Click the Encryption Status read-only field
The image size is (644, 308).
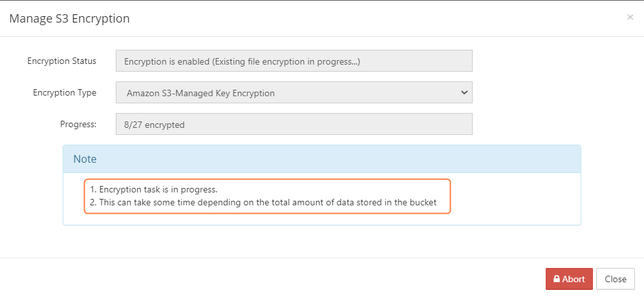click(x=294, y=61)
